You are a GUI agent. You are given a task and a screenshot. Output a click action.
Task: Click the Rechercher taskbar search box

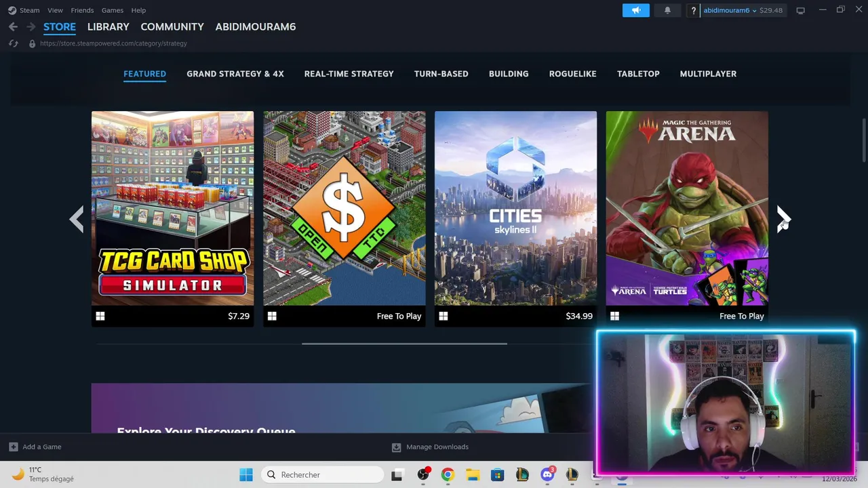322,474
